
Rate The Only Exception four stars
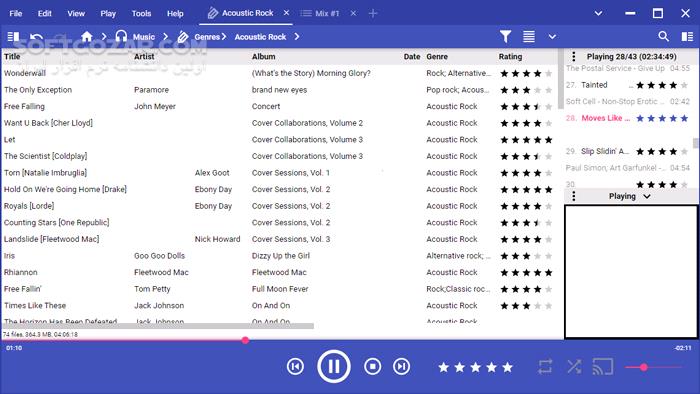coord(538,90)
